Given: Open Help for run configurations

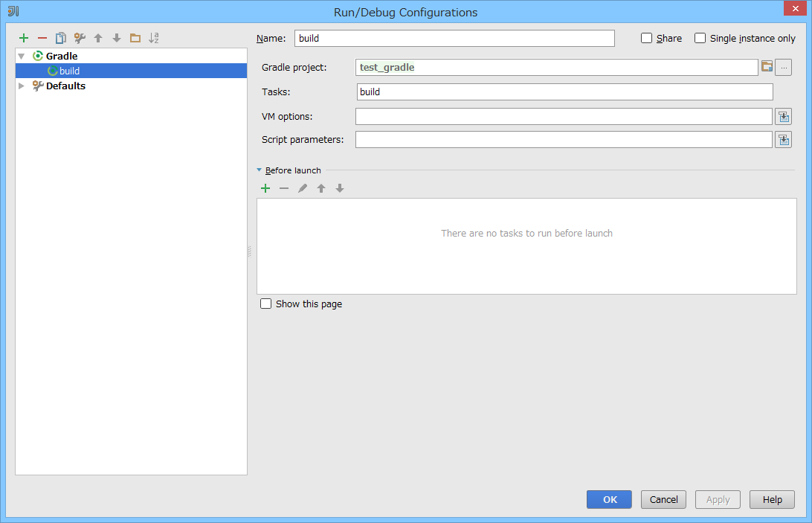Looking at the screenshot, I should (772, 499).
